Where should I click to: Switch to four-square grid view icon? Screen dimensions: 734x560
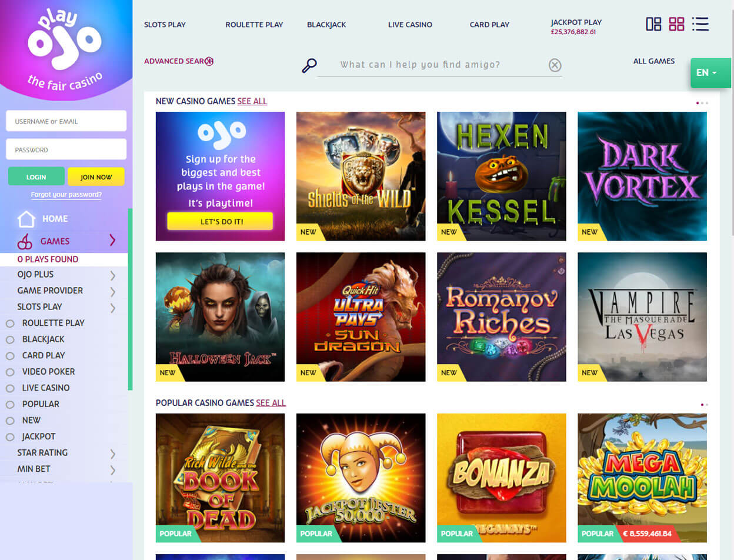coord(677,24)
